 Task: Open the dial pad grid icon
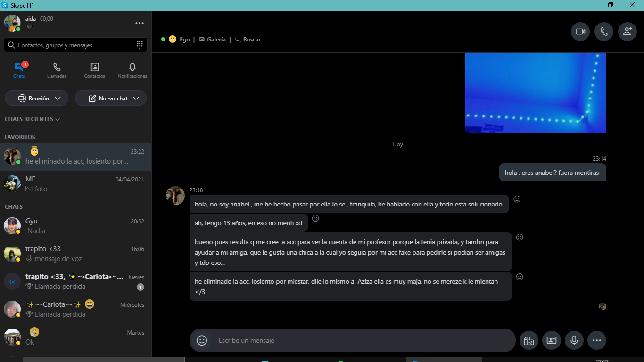[x=140, y=45]
